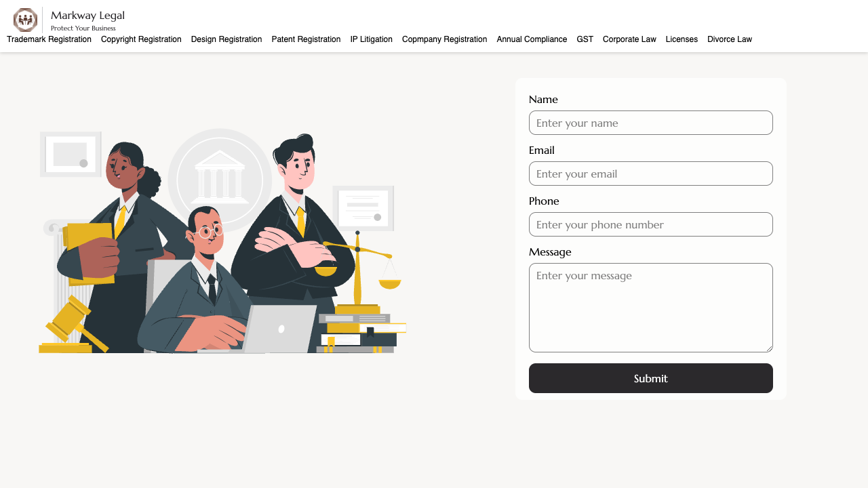868x488 pixels.
Task: Open the Copyright Registration menu
Action: (141, 39)
